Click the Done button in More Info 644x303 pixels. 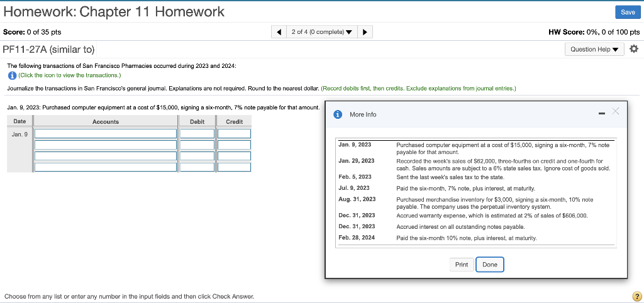489,265
